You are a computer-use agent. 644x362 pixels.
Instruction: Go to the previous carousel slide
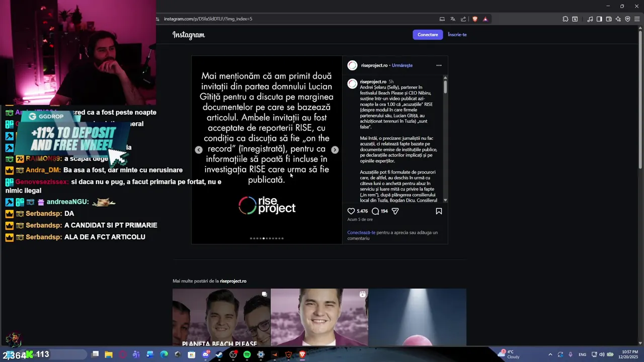tap(199, 150)
